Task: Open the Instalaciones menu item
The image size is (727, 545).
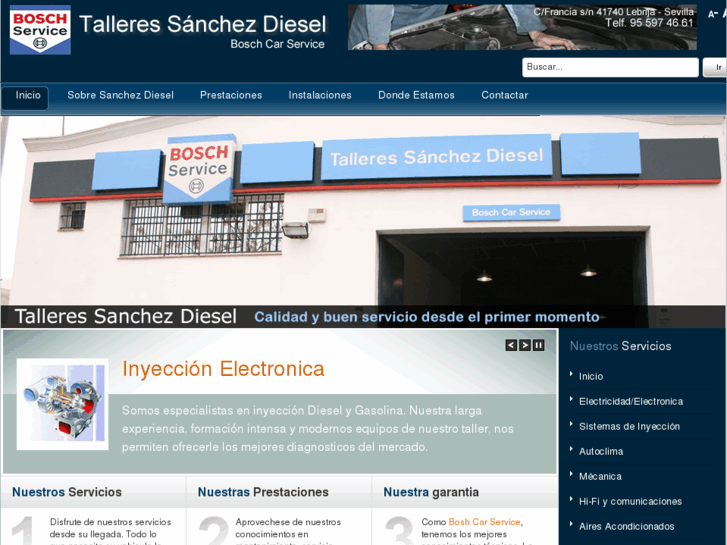Action: click(320, 95)
